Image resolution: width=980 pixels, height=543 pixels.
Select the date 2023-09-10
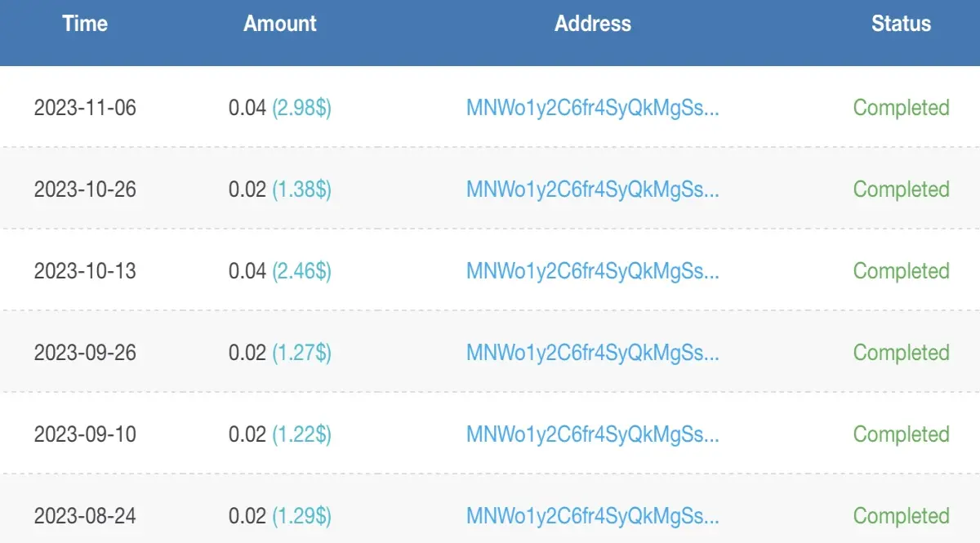pyautogui.click(x=85, y=434)
